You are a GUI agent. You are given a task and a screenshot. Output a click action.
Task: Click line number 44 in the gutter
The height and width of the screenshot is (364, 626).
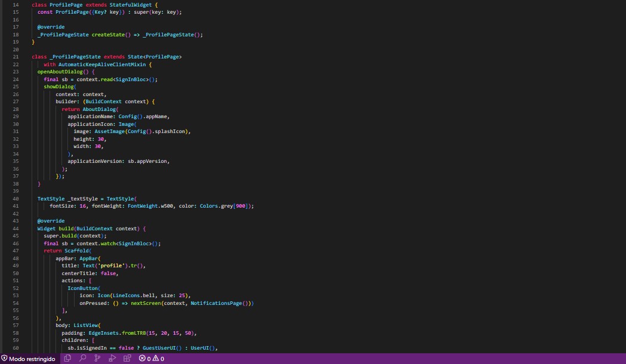click(x=16, y=229)
